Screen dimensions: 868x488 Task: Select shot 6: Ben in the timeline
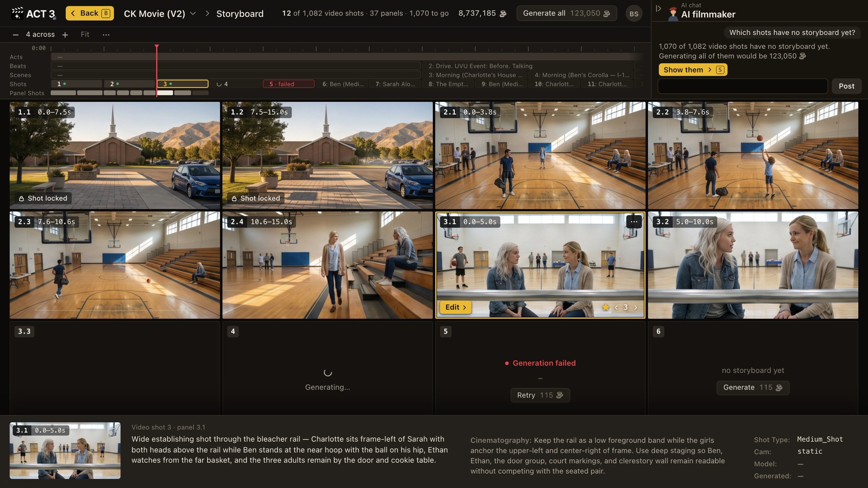pyautogui.click(x=342, y=84)
